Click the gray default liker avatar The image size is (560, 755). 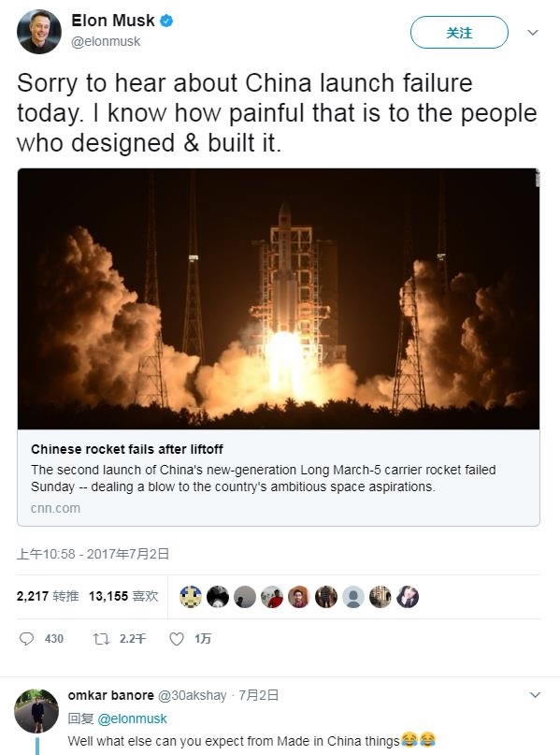pyautogui.click(x=353, y=597)
